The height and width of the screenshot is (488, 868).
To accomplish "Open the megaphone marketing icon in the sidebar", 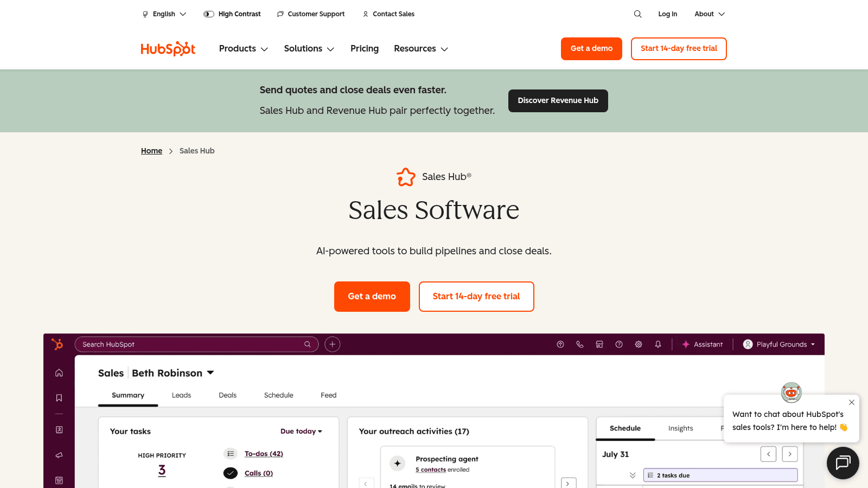I will pos(59,455).
